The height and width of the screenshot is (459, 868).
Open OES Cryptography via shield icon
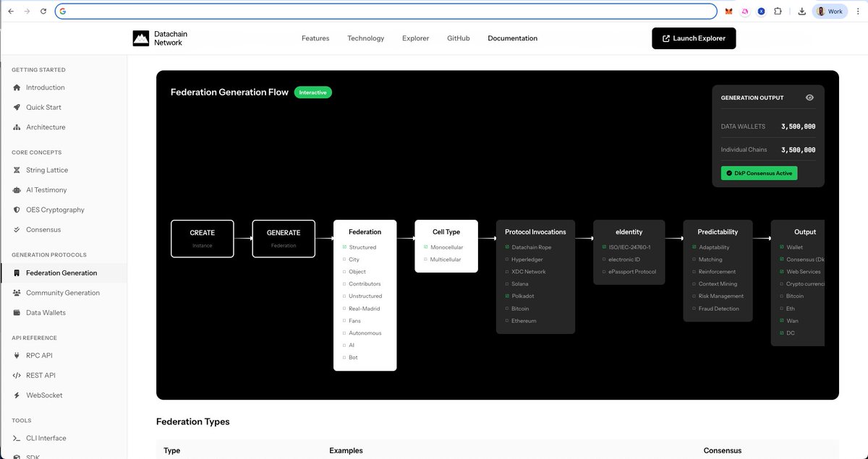coord(17,210)
